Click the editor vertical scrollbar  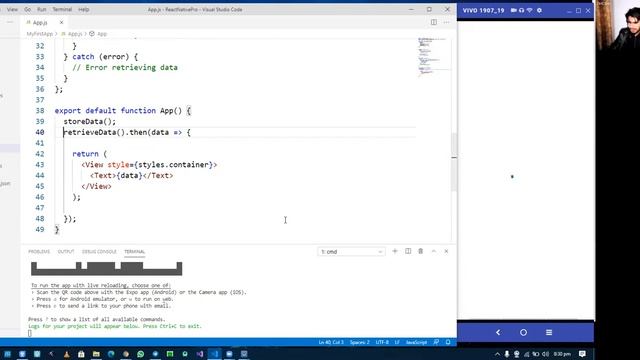point(454,163)
